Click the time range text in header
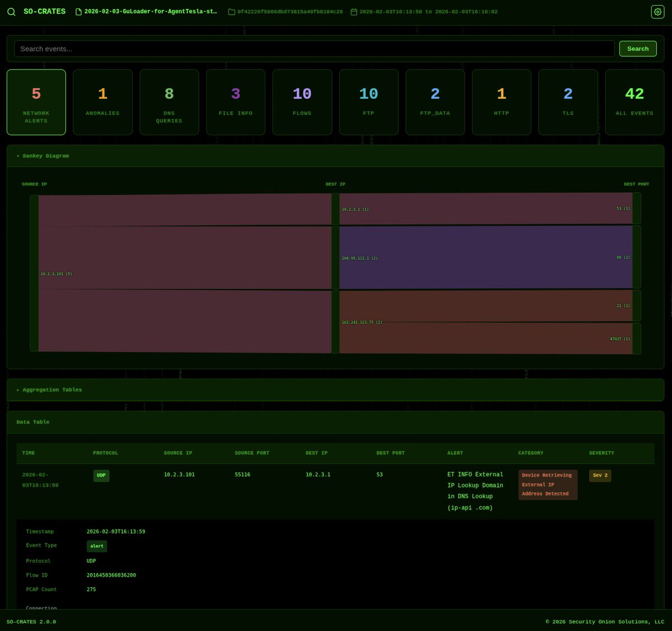This screenshot has width=672, height=631. click(x=428, y=12)
